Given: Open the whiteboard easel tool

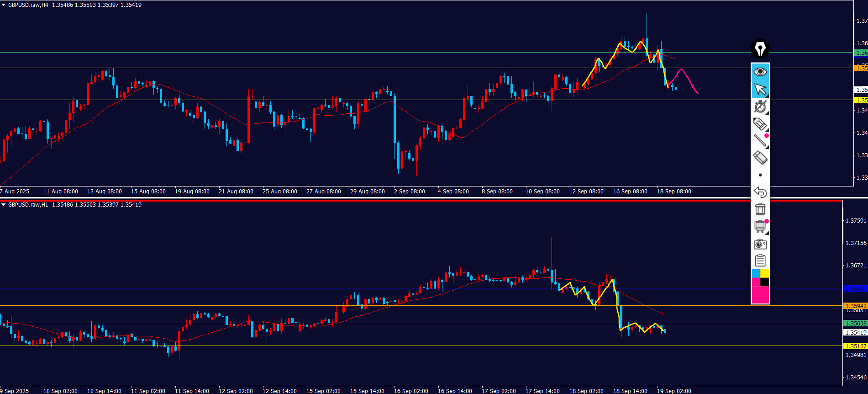Looking at the screenshot, I should click(x=760, y=226).
